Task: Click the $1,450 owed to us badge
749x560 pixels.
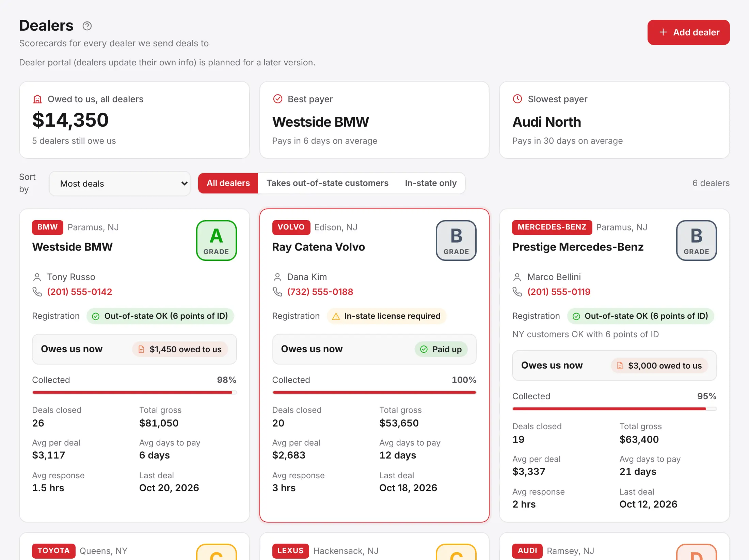Action: point(180,349)
